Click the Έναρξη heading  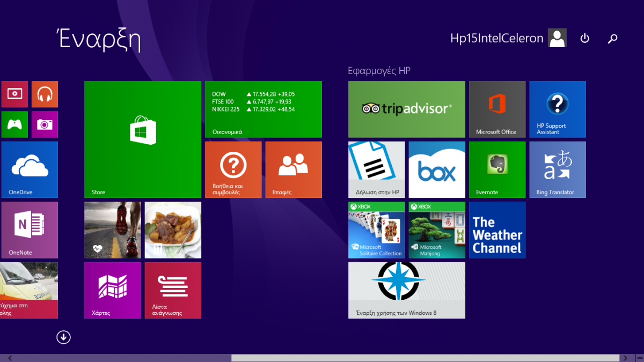point(99,40)
